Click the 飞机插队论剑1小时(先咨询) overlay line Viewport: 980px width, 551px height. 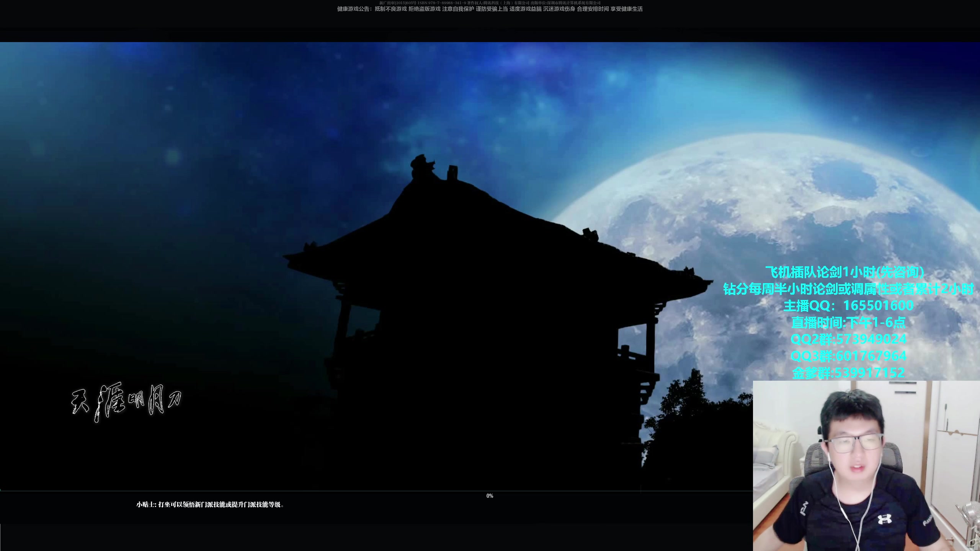pos(845,272)
